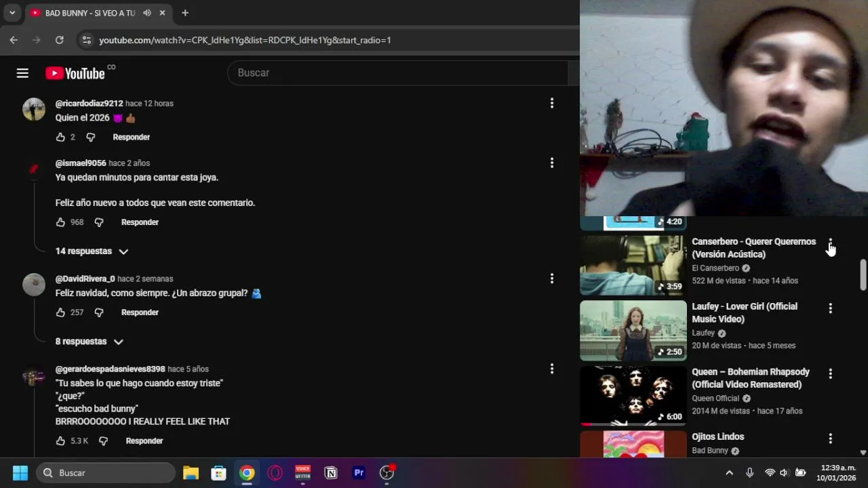Mute the tab via the audio icon
Image resolution: width=868 pixels, height=488 pixels.
[146, 13]
